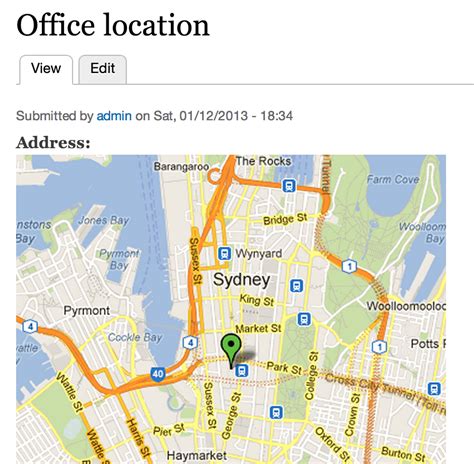
Task: Click the route 40 highway shield
Action: 157,374
